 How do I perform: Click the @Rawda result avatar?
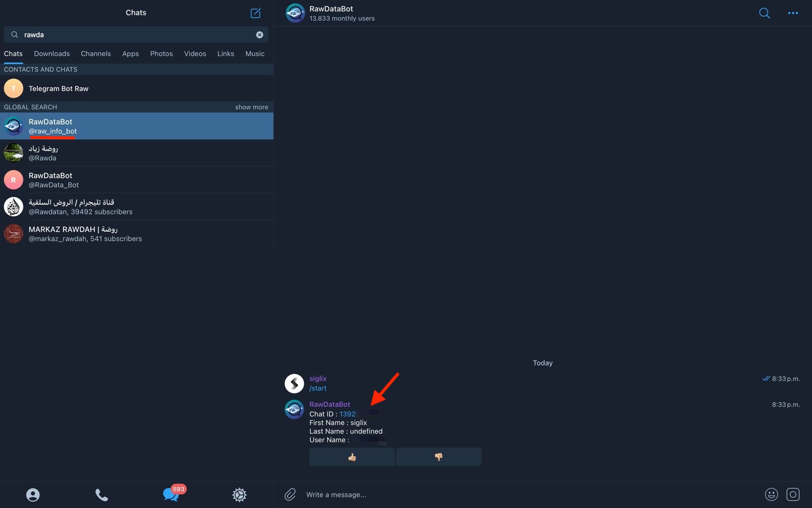(14, 153)
